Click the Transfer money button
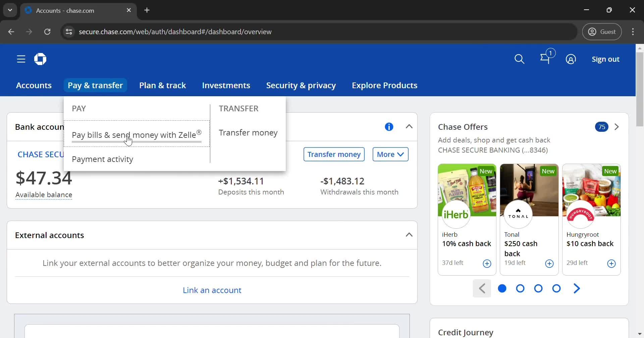Viewport: 644px width, 338px height. point(334,154)
